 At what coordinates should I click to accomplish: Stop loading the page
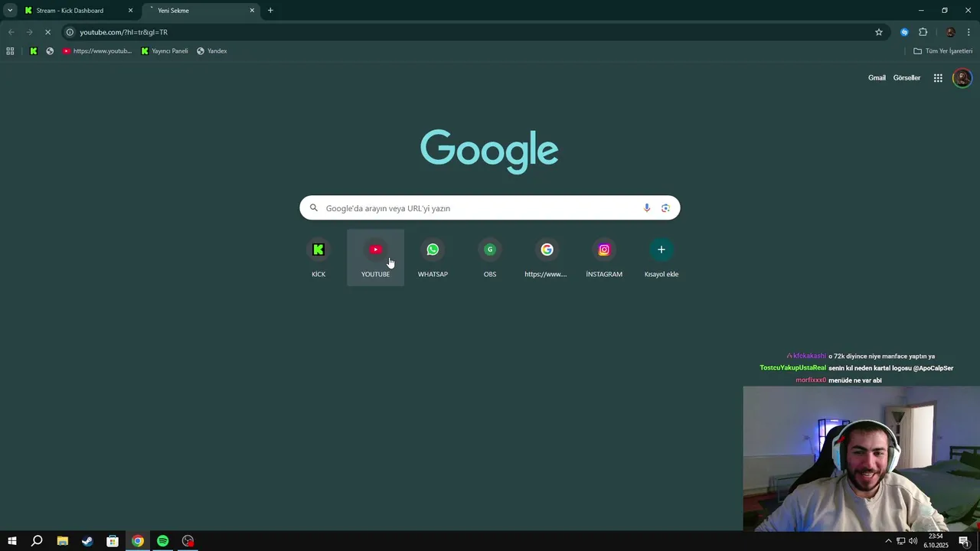[x=47, y=32]
